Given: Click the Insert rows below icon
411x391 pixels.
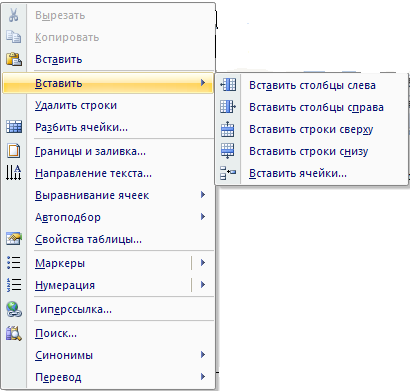Looking at the screenshot, I should (228, 151).
